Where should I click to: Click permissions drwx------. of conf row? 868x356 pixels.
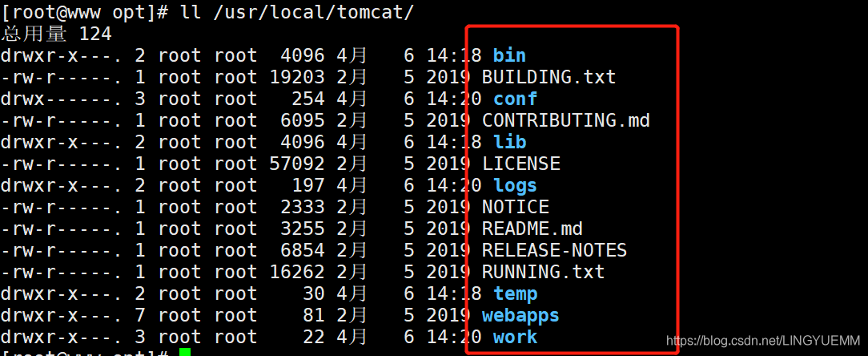62,99
